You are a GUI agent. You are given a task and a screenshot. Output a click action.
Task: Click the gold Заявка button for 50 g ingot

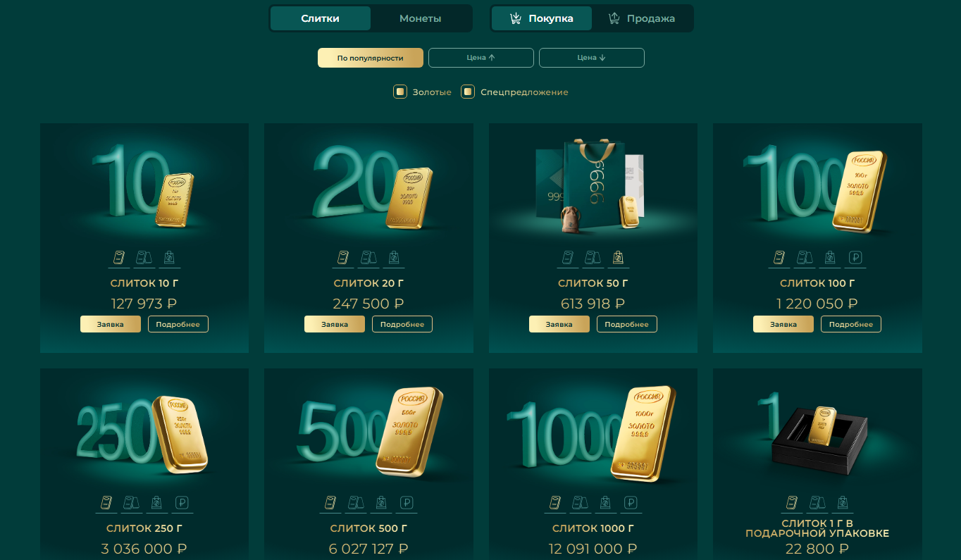(x=559, y=324)
